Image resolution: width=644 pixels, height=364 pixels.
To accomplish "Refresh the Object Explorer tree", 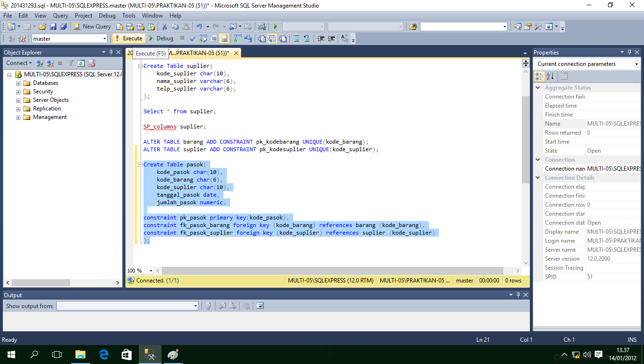I will coord(80,63).
